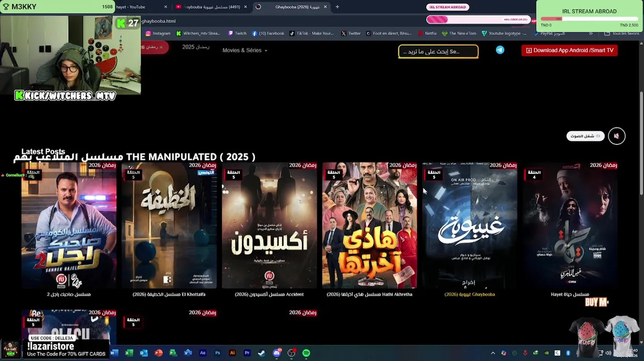This screenshot has width=644, height=361.
Task: Click the address bar URL ghaybooba.html
Action: [x=158, y=21]
